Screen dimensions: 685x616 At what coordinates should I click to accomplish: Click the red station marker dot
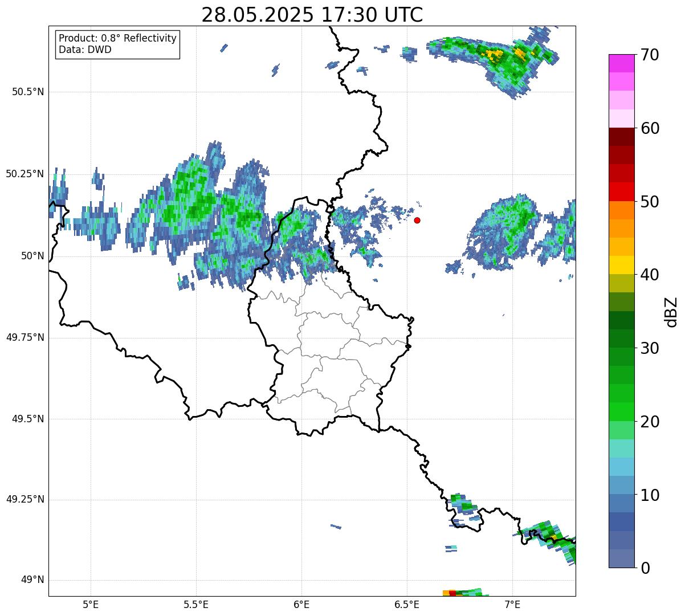coord(417,220)
